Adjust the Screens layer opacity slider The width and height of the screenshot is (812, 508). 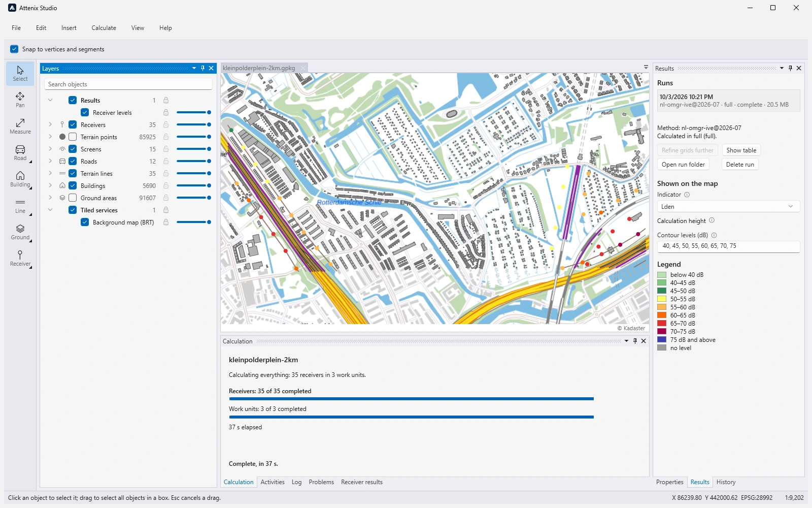(x=194, y=149)
